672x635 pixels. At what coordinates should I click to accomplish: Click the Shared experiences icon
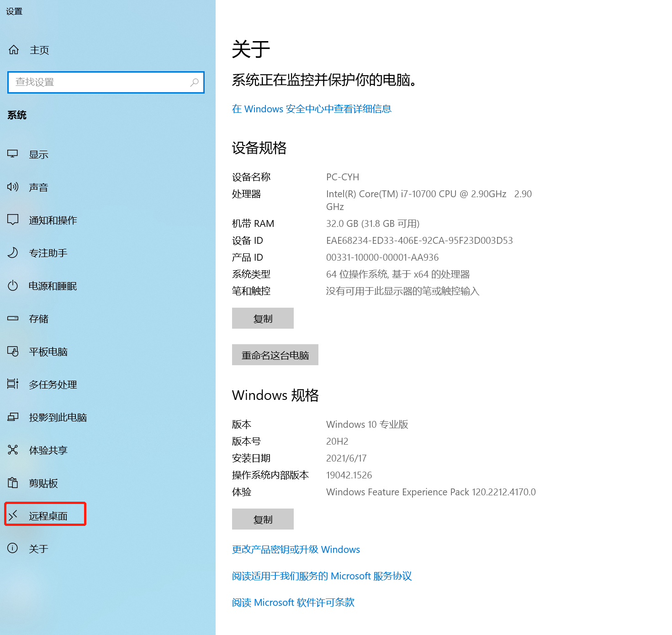[13, 450]
